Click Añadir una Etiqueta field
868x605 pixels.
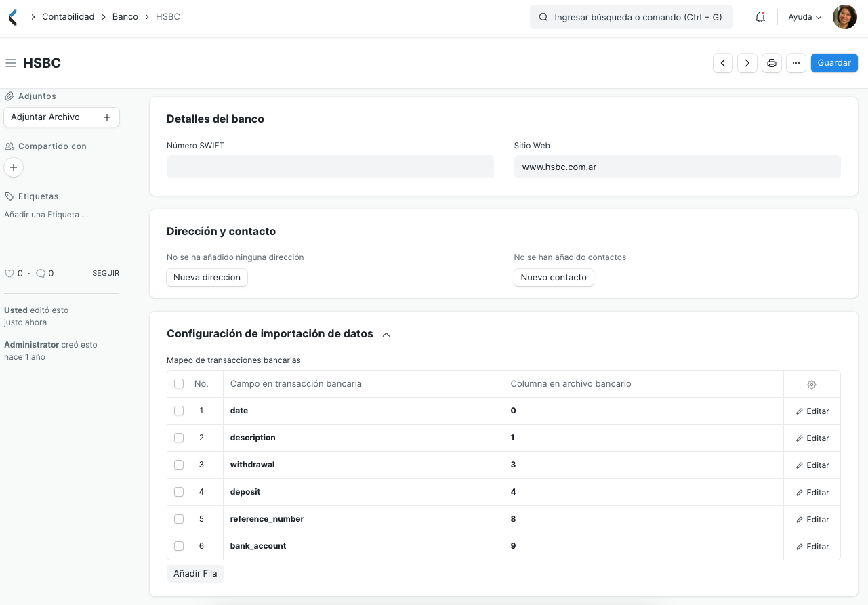(46, 215)
